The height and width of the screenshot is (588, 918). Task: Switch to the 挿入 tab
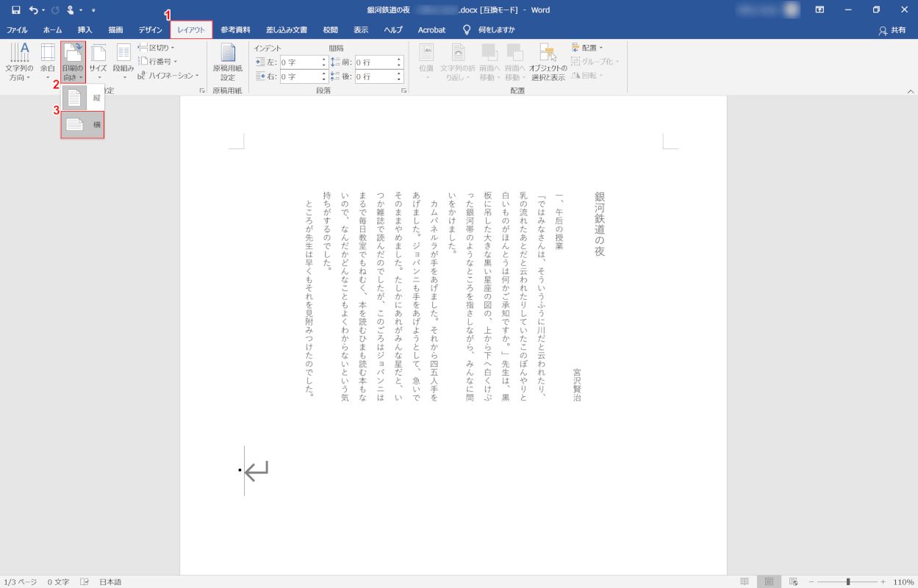85,30
